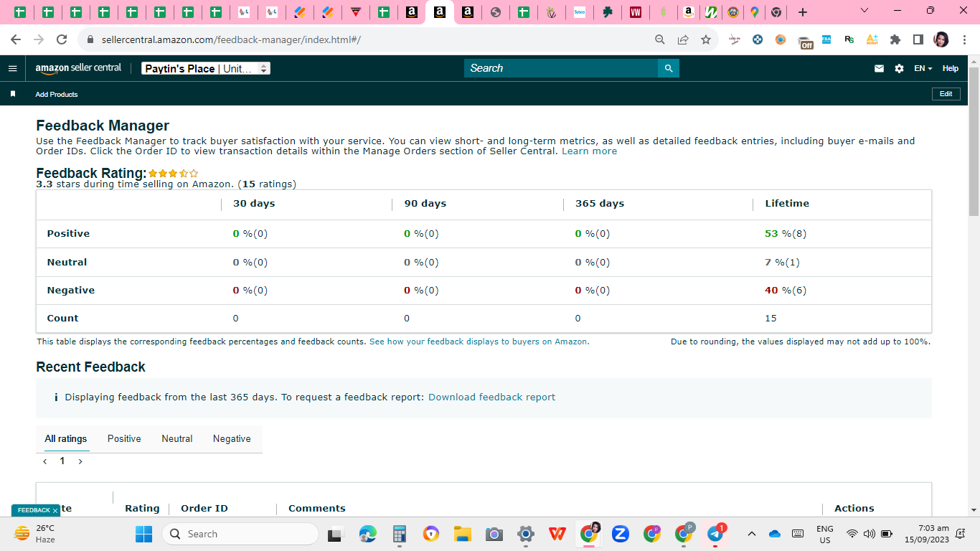
Task: Click the search magnifier button in Seller Central
Action: [x=669, y=68]
